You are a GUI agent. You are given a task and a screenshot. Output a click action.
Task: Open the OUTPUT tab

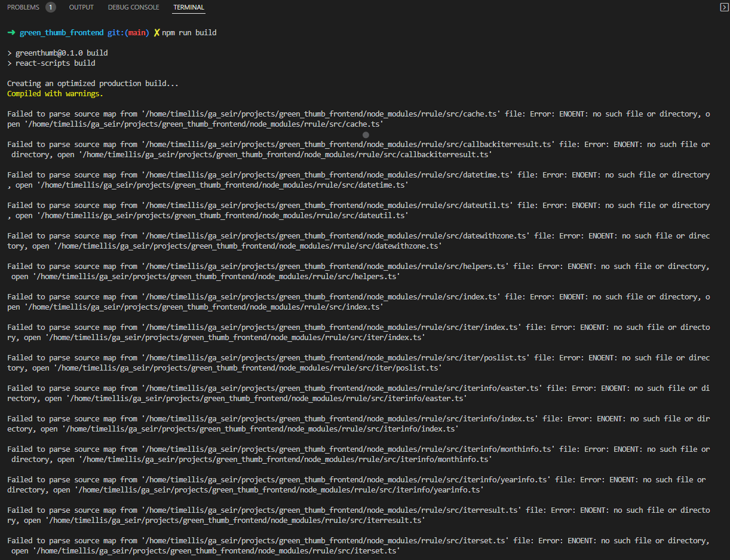tap(81, 7)
